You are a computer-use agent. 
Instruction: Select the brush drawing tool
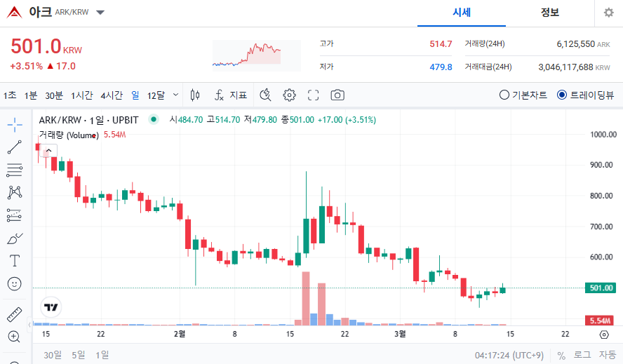(15, 238)
